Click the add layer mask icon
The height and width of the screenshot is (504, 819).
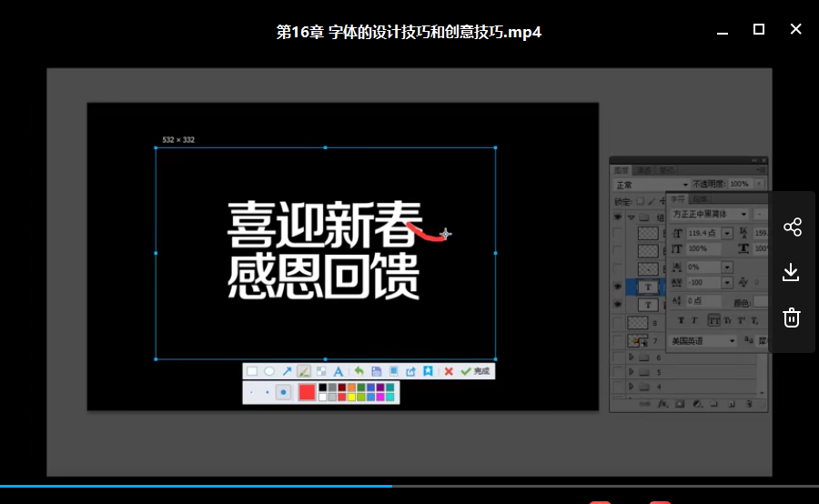point(680,404)
